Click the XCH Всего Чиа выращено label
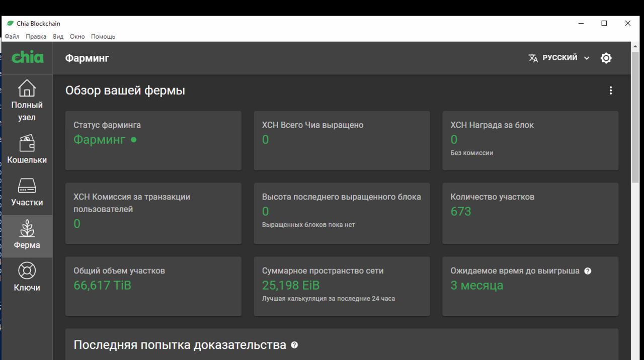The image size is (644, 360). [312, 125]
